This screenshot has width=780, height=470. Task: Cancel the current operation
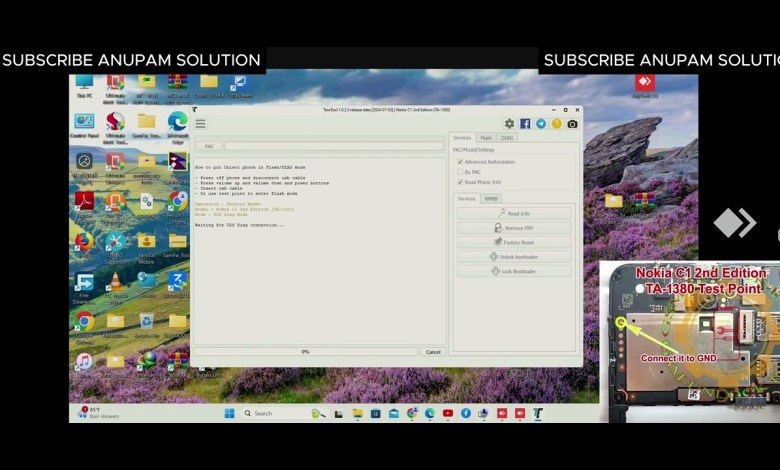(x=433, y=352)
